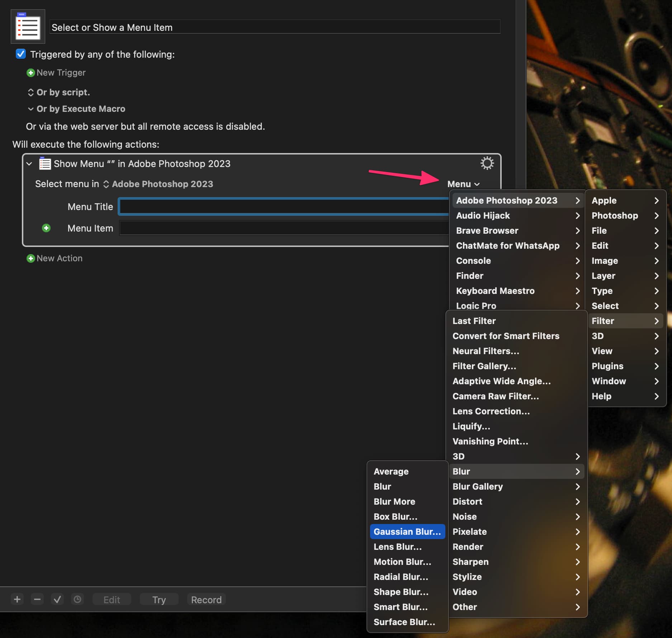Expand the Distort submenu

(516, 501)
